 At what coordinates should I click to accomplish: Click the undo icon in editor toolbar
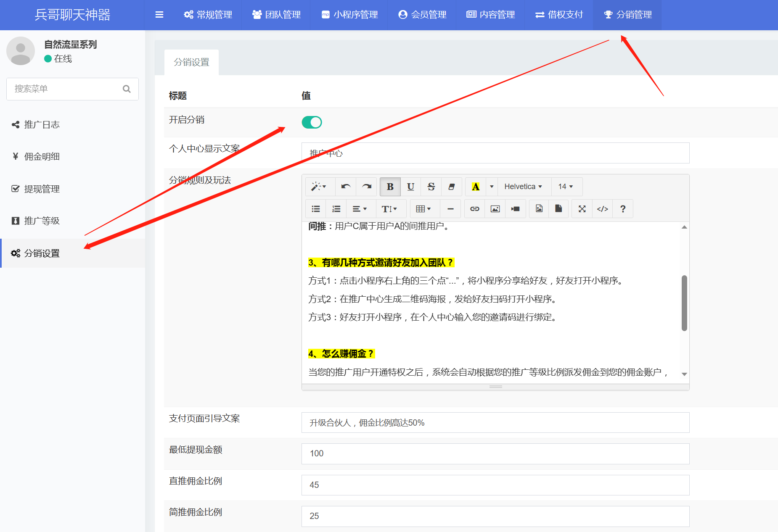[x=346, y=187]
